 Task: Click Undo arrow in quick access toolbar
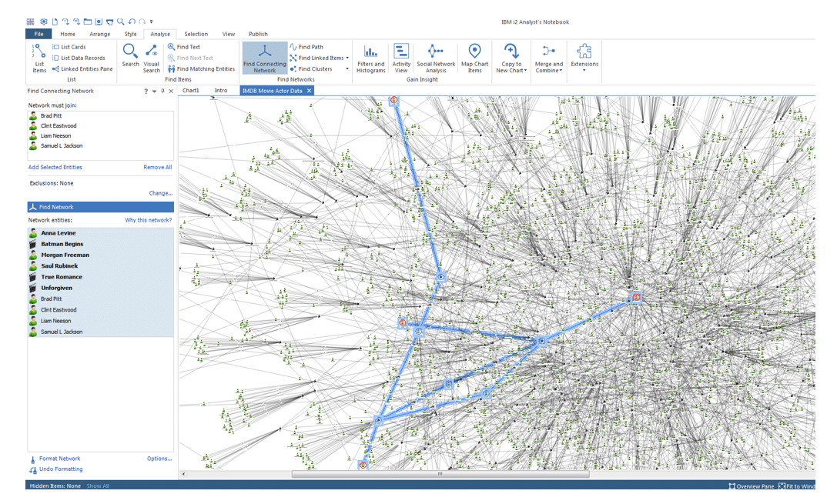click(132, 22)
